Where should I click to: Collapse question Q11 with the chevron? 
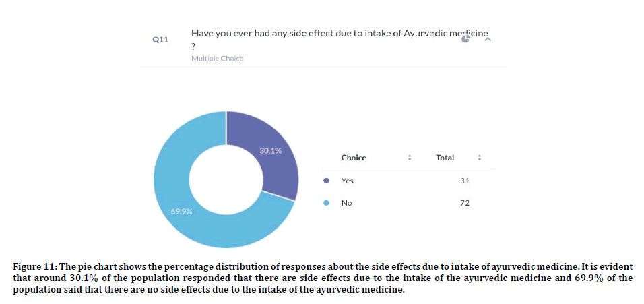pyautogui.click(x=488, y=40)
